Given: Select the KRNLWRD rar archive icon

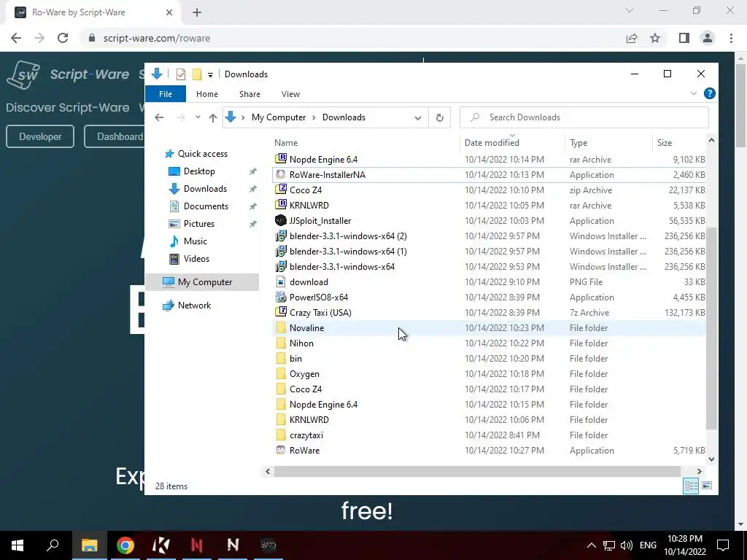Looking at the screenshot, I should click(281, 205).
